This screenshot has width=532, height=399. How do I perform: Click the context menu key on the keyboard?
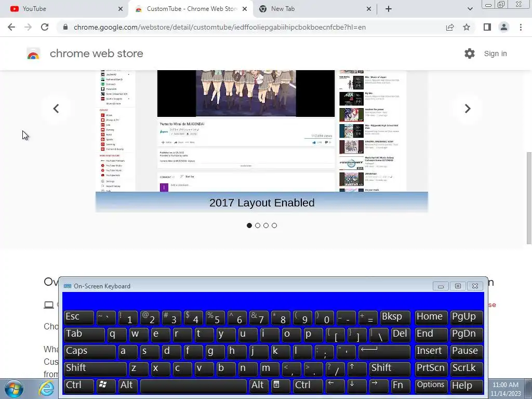(x=280, y=386)
